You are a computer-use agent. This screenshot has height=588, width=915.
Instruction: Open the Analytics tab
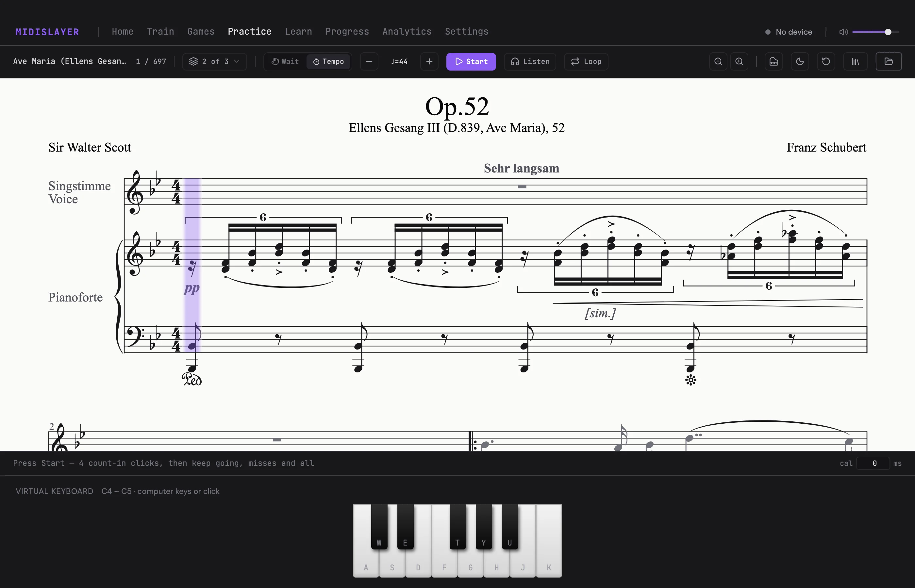[x=407, y=31]
